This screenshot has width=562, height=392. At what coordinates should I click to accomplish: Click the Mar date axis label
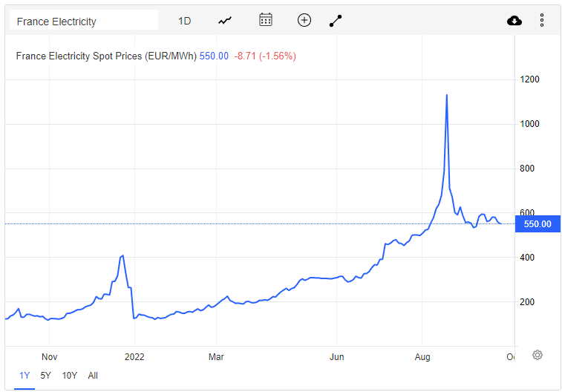click(216, 357)
